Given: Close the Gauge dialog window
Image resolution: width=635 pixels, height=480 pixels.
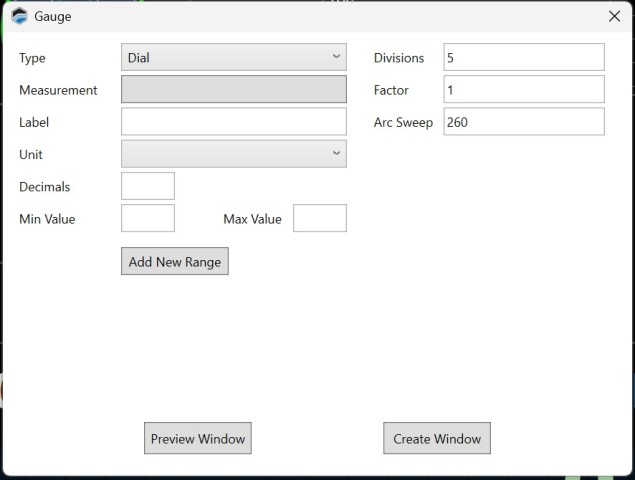Looking at the screenshot, I should [x=614, y=16].
